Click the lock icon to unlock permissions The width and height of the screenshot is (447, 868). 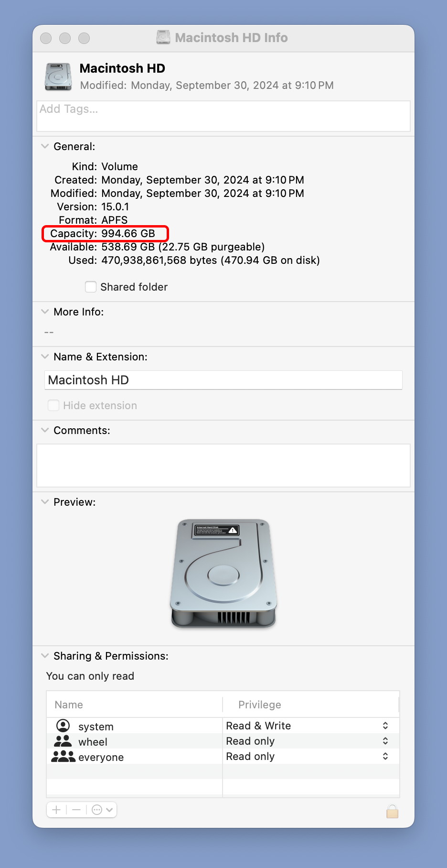(x=392, y=811)
